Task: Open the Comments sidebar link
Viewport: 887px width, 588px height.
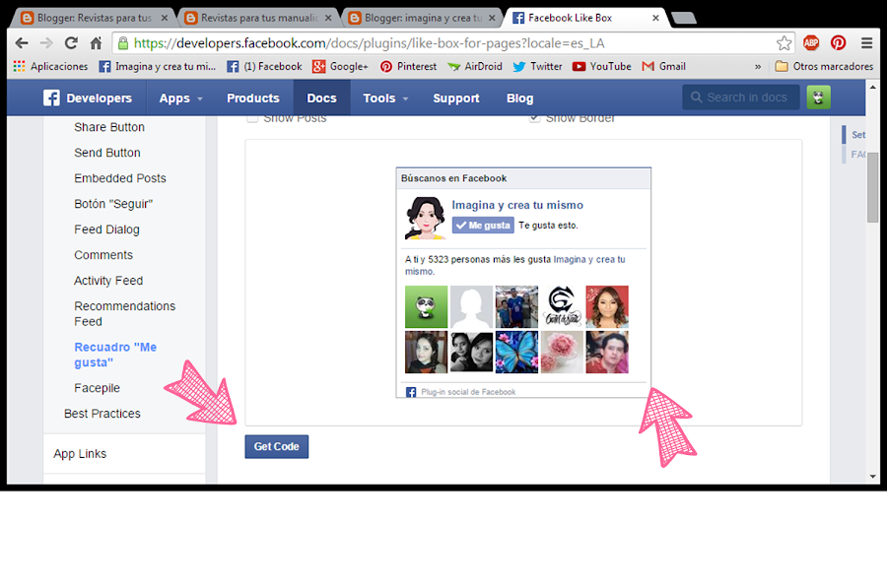Action: tap(102, 255)
